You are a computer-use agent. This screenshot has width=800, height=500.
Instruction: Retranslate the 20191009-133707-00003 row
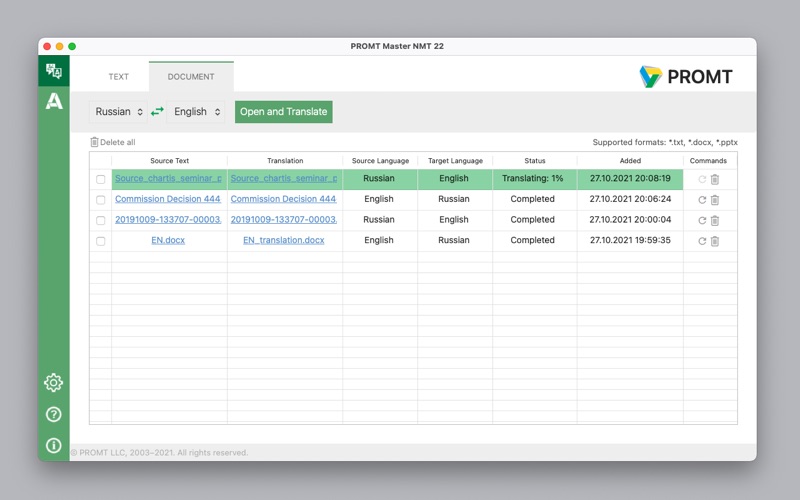coord(702,220)
